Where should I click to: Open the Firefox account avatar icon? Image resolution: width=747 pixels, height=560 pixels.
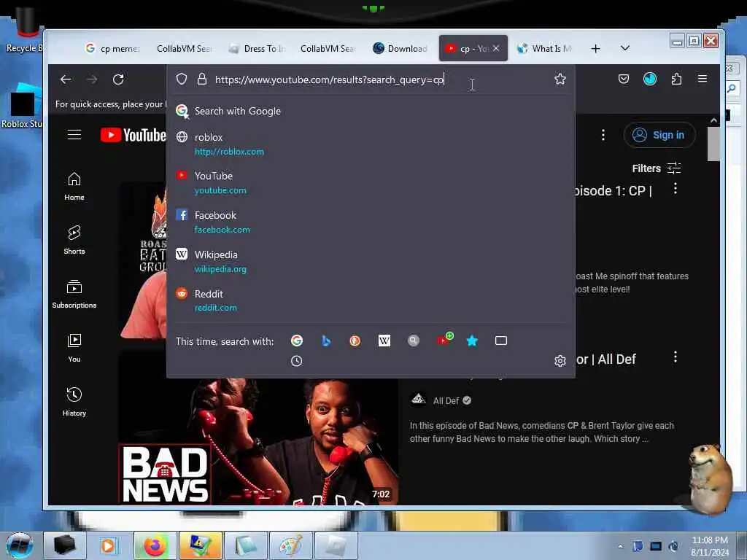pyautogui.click(x=650, y=79)
